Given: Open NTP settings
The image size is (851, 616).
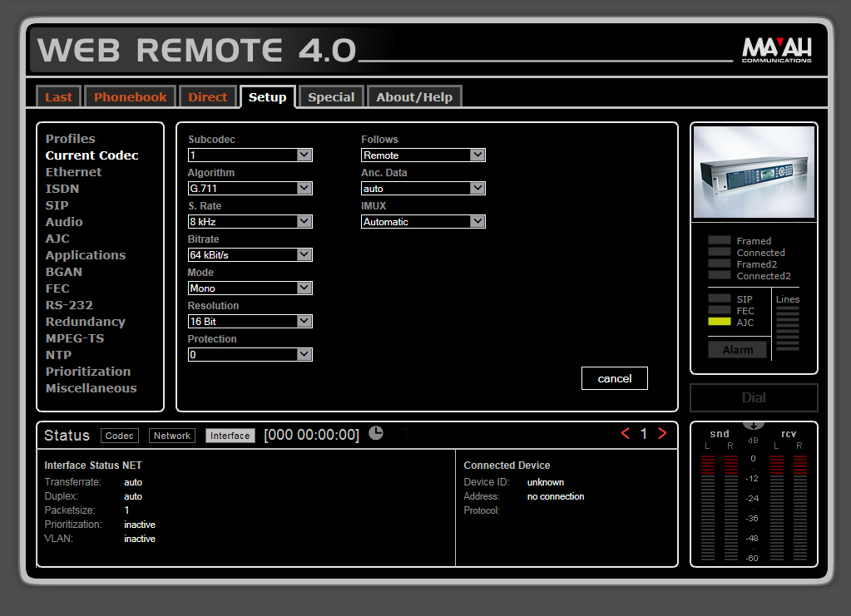Looking at the screenshot, I should (x=58, y=355).
